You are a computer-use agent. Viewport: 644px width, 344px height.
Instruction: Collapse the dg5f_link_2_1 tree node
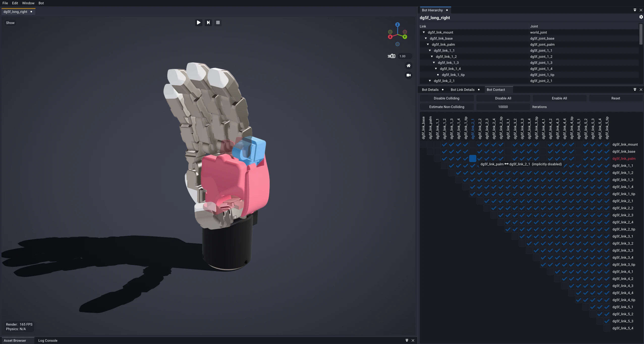coord(430,81)
